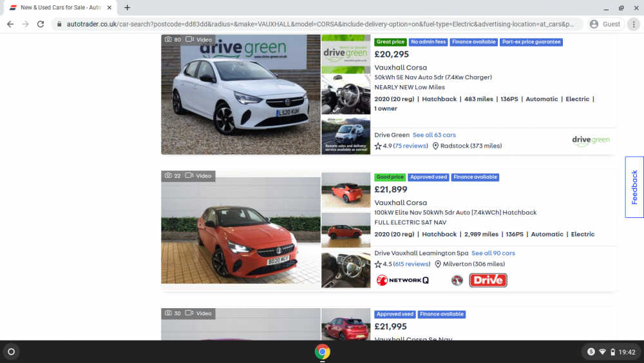Click the small Vauxhall griffin badge
This screenshot has width=644, height=363.
click(457, 280)
